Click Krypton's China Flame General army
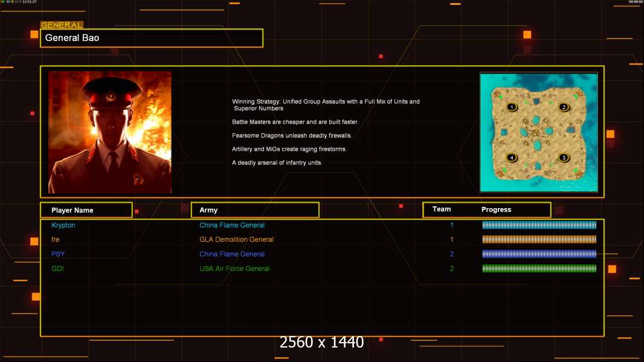The height and width of the screenshot is (362, 644). point(232,225)
